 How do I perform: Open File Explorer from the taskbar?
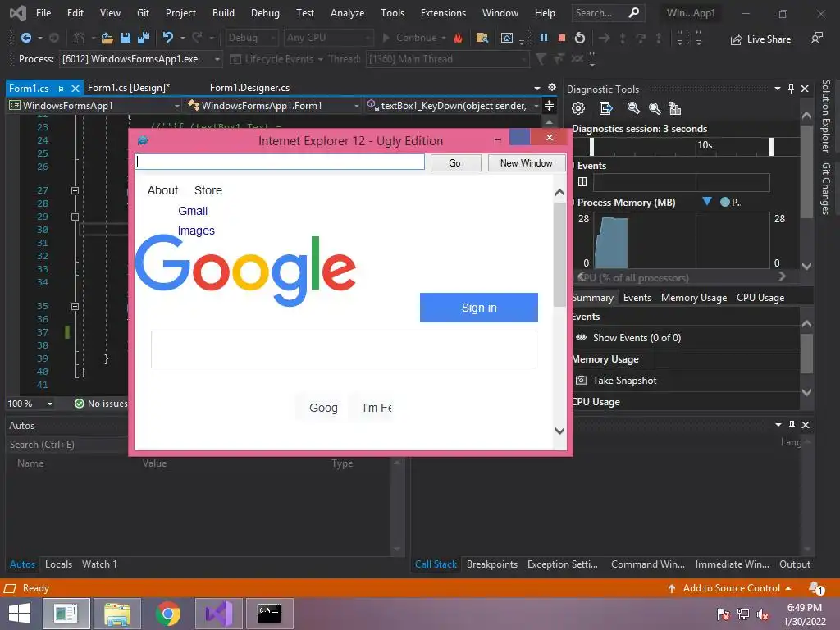click(x=117, y=614)
